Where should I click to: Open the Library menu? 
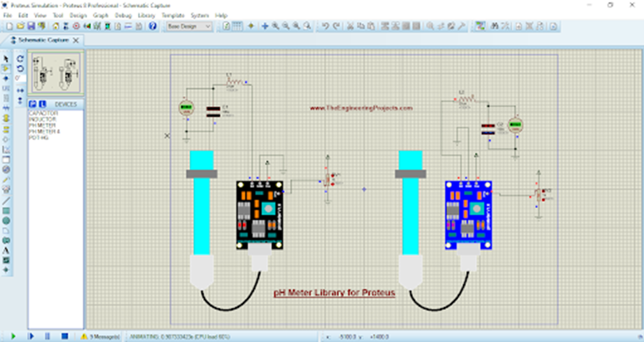[147, 15]
